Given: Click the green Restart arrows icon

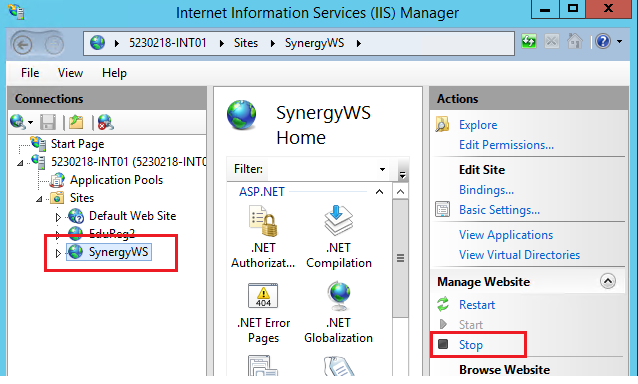Looking at the screenshot, I should [x=443, y=304].
